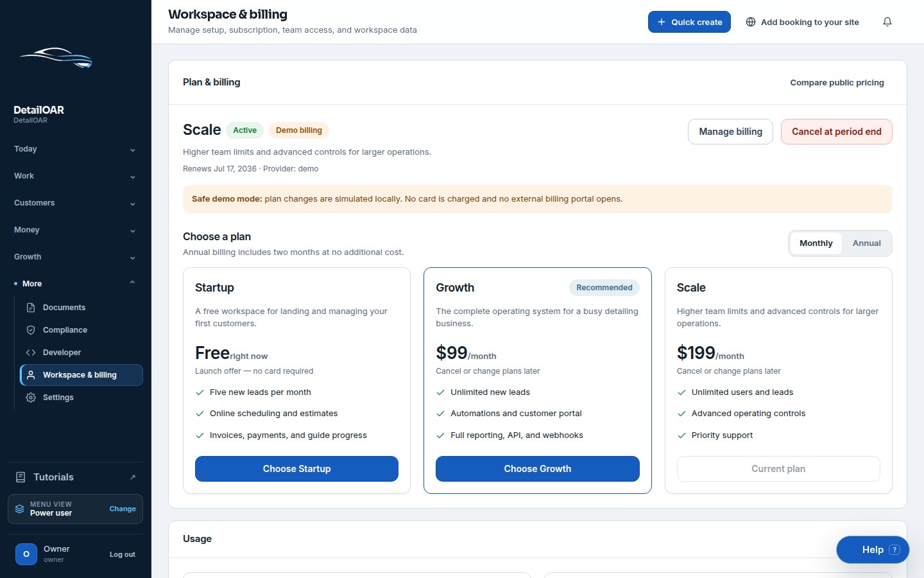The image size is (924, 578).
Task: Click Add booking to your site
Action: click(802, 22)
